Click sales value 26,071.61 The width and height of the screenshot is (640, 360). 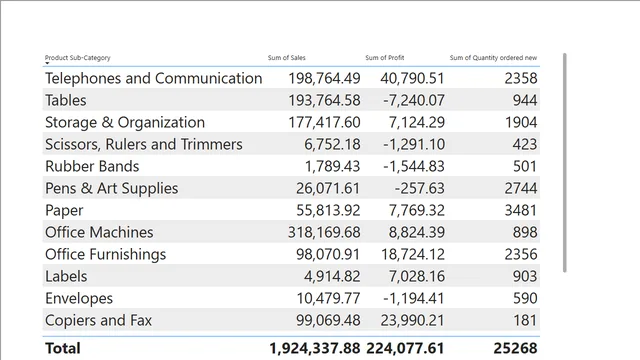coord(328,189)
